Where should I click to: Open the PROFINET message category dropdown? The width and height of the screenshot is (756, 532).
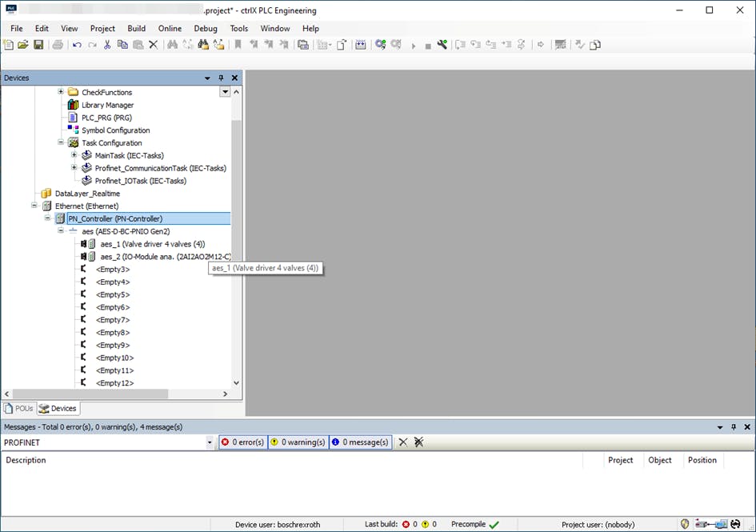[x=210, y=442]
